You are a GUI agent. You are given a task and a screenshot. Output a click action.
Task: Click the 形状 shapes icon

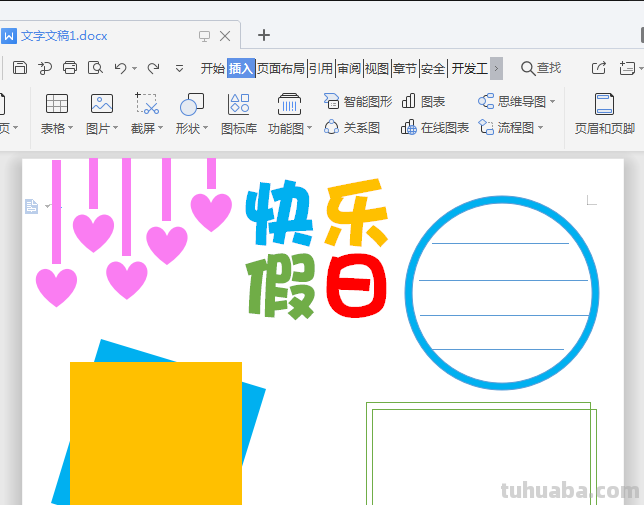coord(192,104)
